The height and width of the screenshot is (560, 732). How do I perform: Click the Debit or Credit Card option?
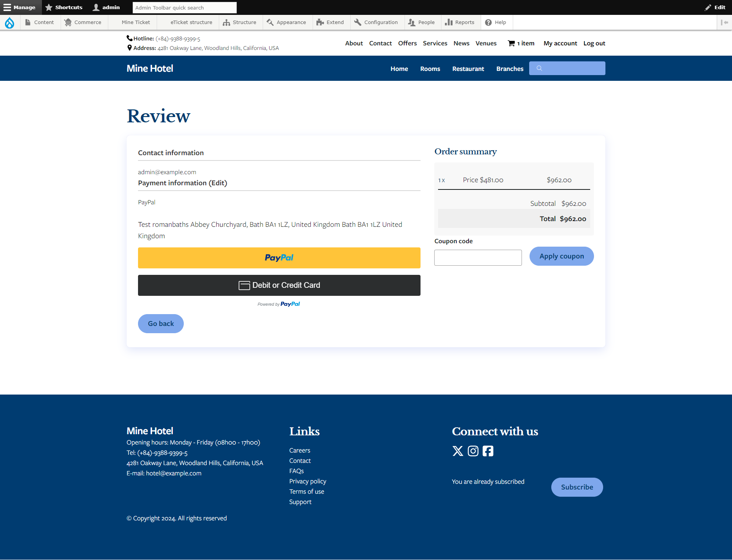coord(279,285)
